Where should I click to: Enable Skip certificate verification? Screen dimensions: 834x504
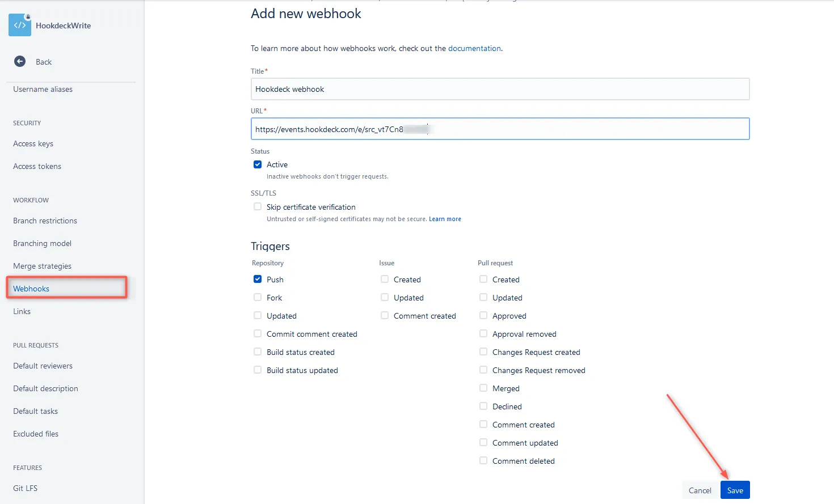pyautogui.click(x=258, y=206)
